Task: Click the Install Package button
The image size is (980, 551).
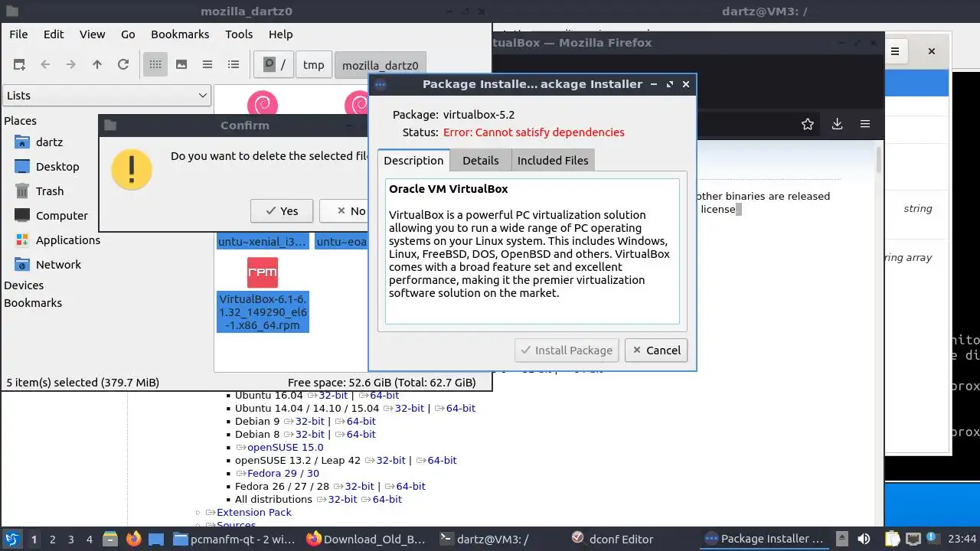Action: (567, 350)
